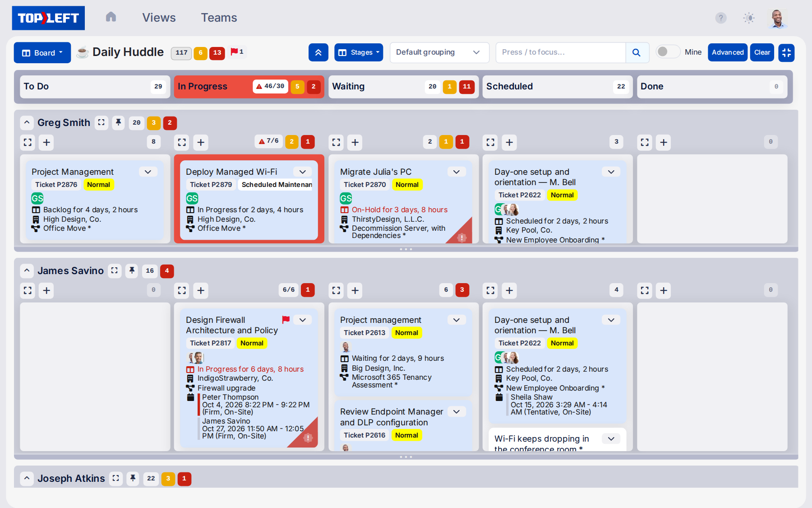Viewport: 812px width, 508px height.
Task: Expand the Migrate Julia's PC card menu
Action: [457, 172]
